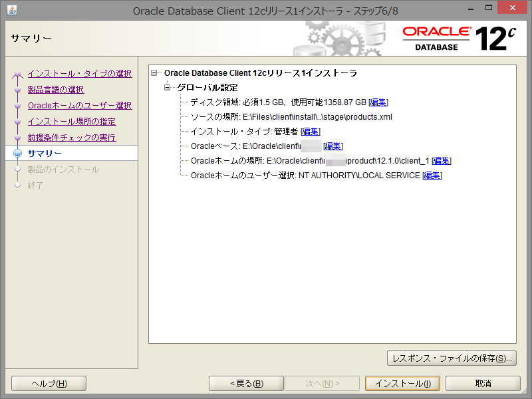This screenshot has width=532, height=399.
Task: Go to 製品言語の選択 step
Action: pyautogui.click(x=56, y=90)
